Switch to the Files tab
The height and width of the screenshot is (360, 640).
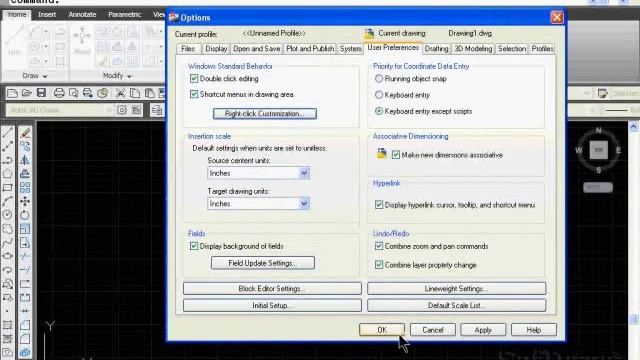[188, 49]
